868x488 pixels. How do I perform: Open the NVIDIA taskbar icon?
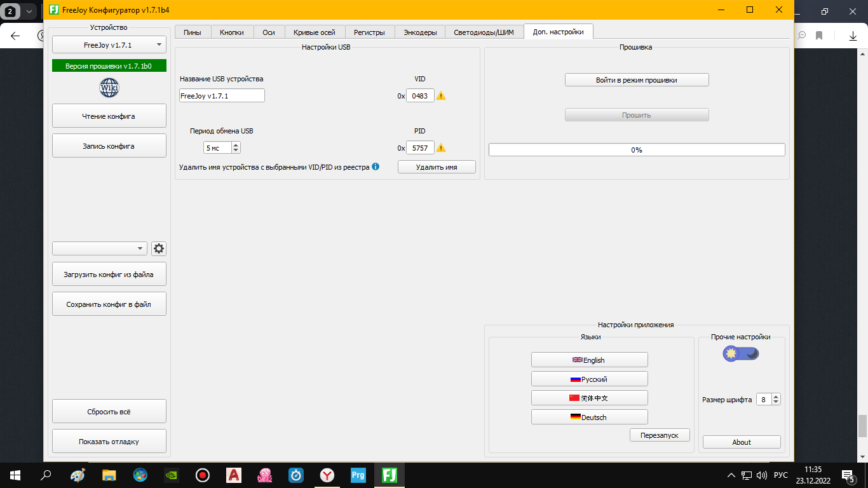172,475
